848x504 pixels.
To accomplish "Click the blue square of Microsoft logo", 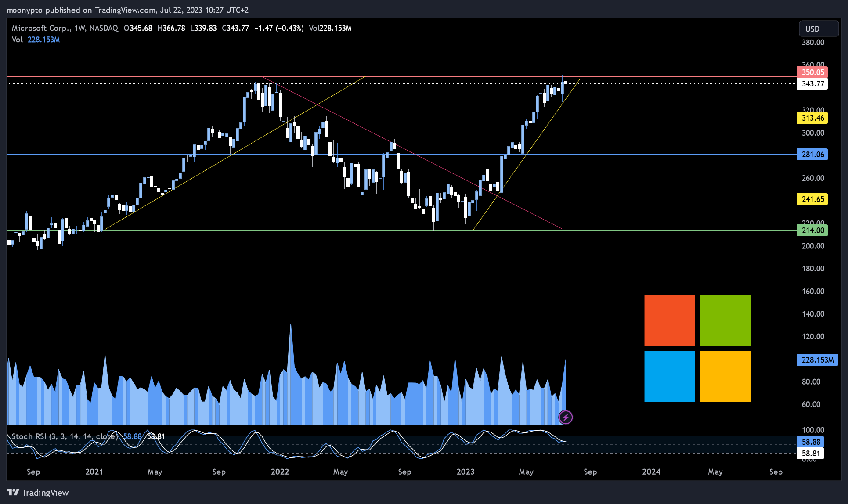I will [x=670, y=376].
